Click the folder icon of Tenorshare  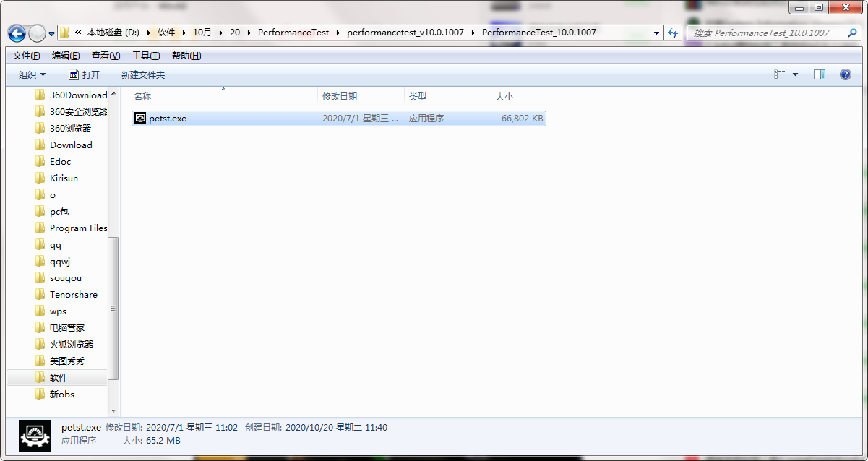click(x=40, y=294)
